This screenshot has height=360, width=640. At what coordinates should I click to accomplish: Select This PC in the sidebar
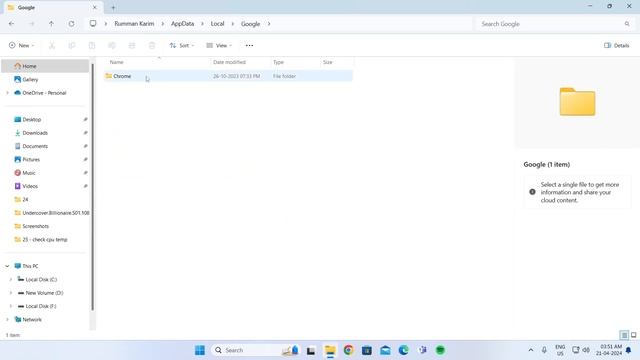pyautogui.click(x=30, y=266)
